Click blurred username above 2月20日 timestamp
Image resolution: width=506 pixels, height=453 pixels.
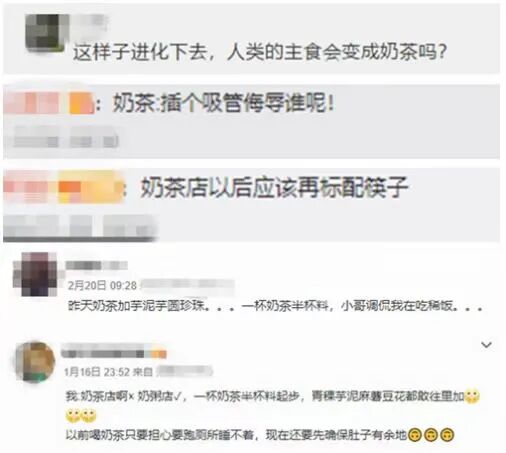tap(97, 265)
